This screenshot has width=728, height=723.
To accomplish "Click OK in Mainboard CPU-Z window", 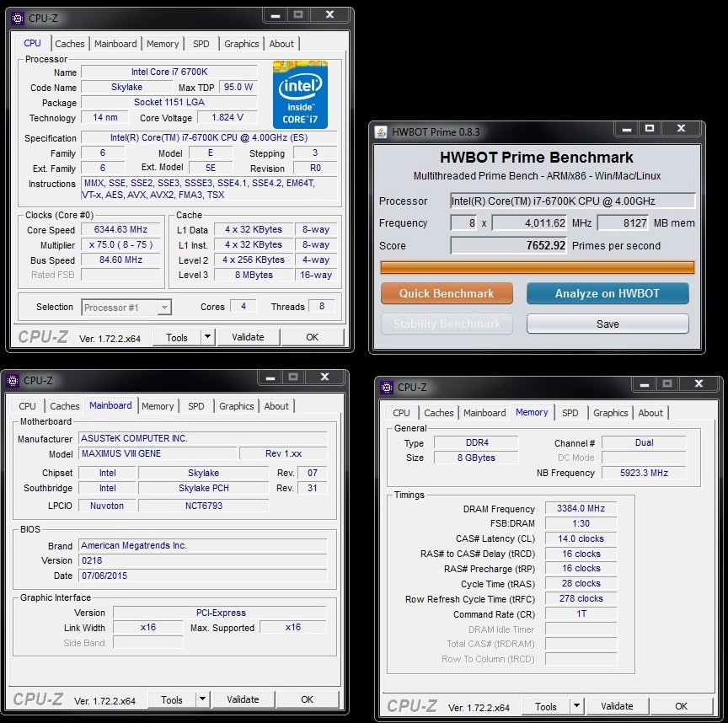I will click(x=307, y=699).
